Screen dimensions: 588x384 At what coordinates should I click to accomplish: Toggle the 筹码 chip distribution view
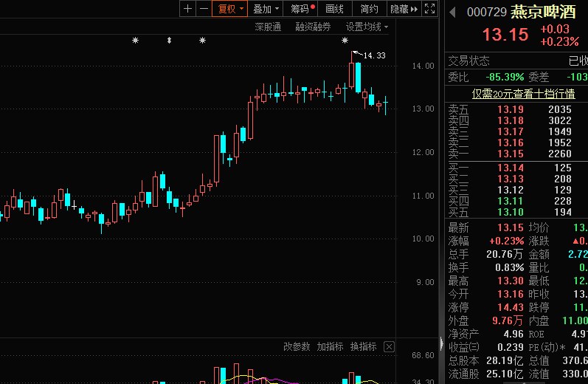[x=301, y=9]
